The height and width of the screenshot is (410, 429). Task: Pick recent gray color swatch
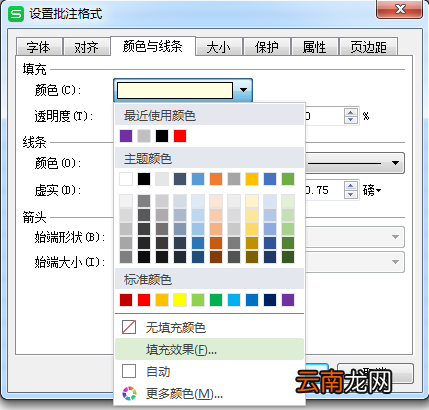click(x=144, y=136)
